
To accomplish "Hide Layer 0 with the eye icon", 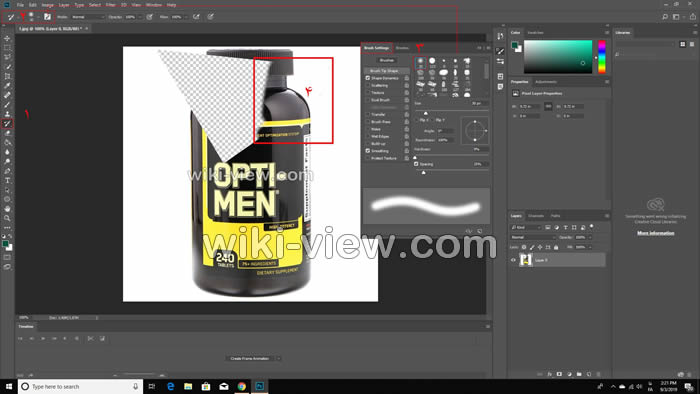I will click(513, 260).
